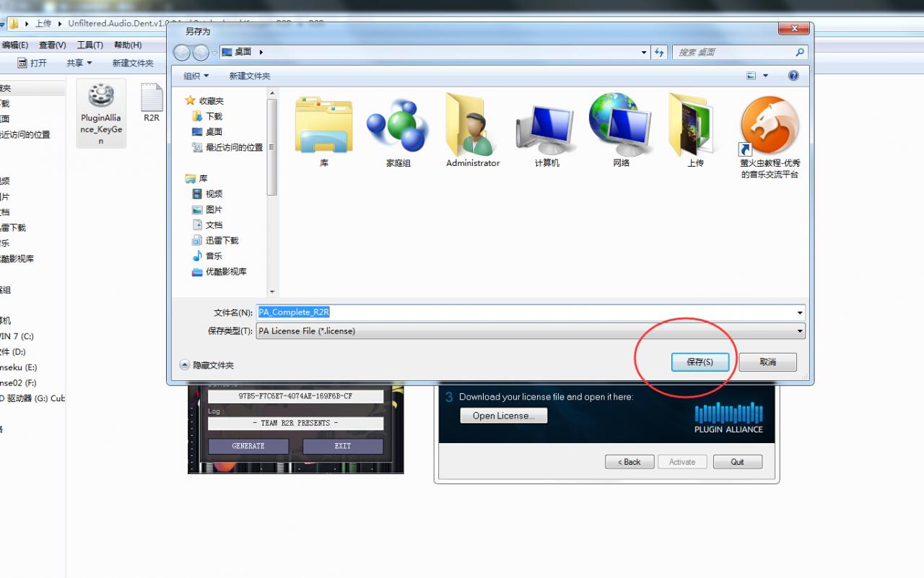Click the GENERATE button in keygen
Viewport: 924px width, 578px height.
[x=248, y=446]
